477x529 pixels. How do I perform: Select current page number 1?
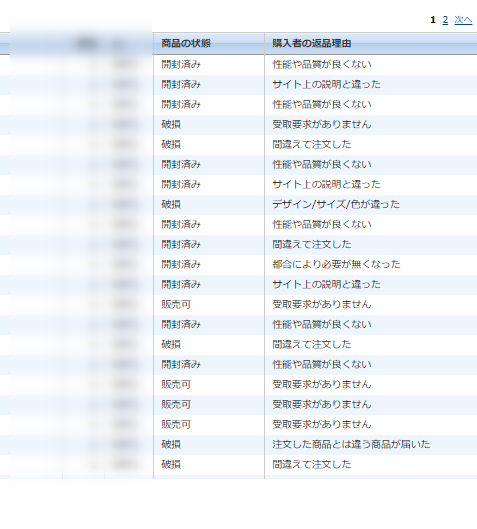[x=433, y=20]
